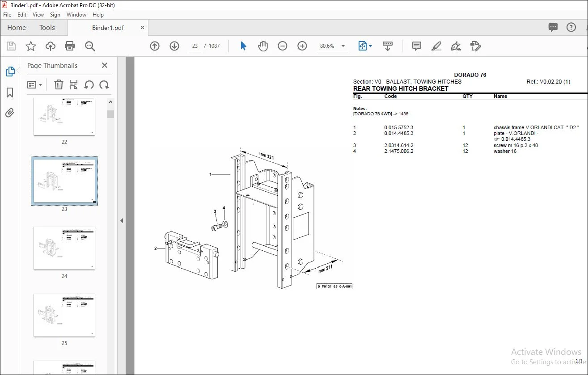Add a comment sticky note

(417, 46)
